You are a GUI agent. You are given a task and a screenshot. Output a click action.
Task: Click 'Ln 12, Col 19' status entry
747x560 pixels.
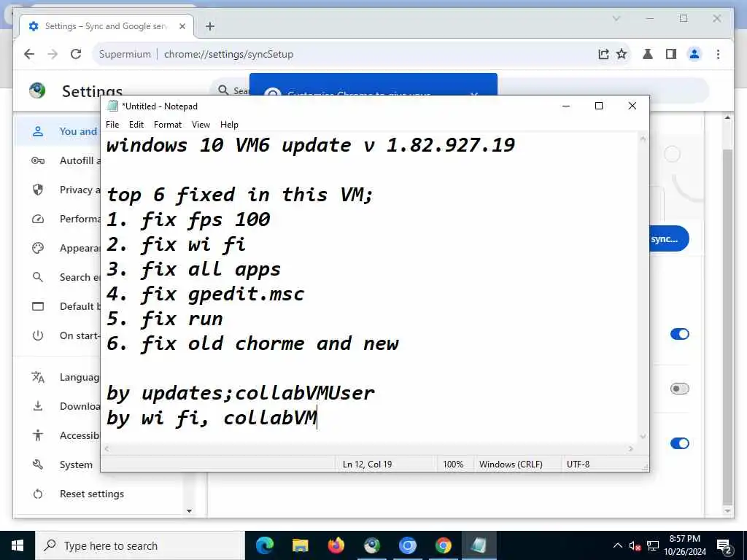pyautogui.click(x=368, y=464)
